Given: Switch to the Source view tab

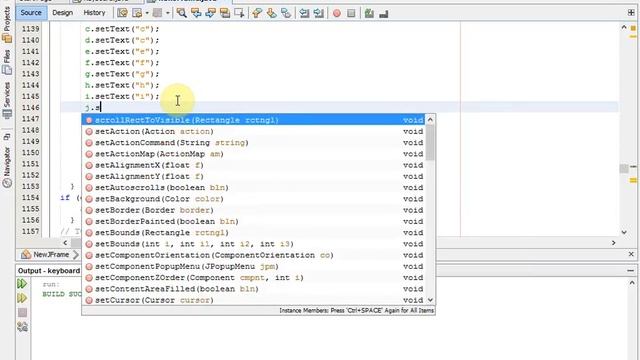Looking at the screenshot, I should click(x=31, y=13).
